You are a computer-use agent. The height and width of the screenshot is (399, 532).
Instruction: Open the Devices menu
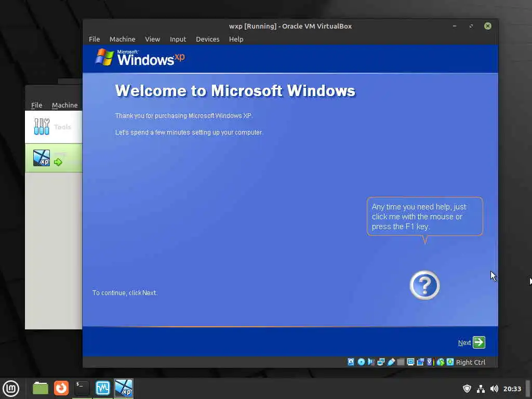[207, 39]
